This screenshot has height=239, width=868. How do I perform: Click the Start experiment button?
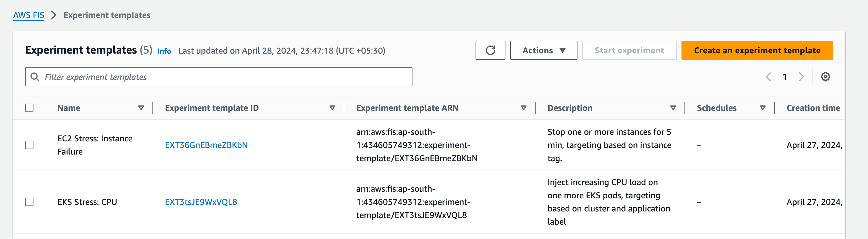[x=629, y=50]
